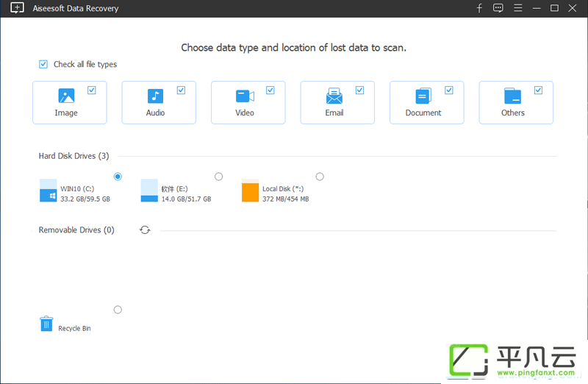Image resolution: width=588 pixels, height=384 pixels.
Task: Click the Recycle Bin label
Action: pyautogui.click(x=74, y=328)
